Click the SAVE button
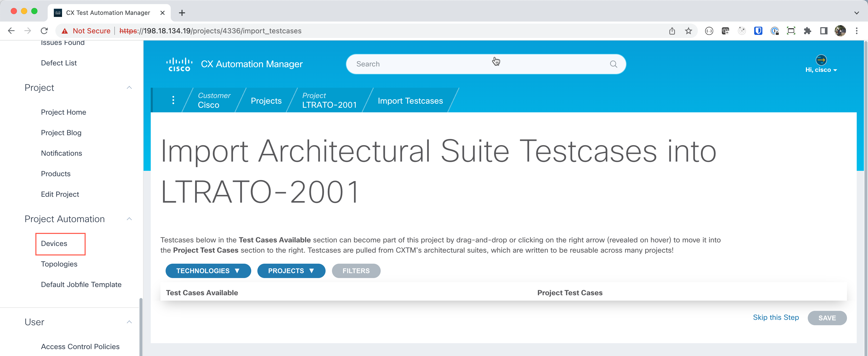 click(827, 318)
